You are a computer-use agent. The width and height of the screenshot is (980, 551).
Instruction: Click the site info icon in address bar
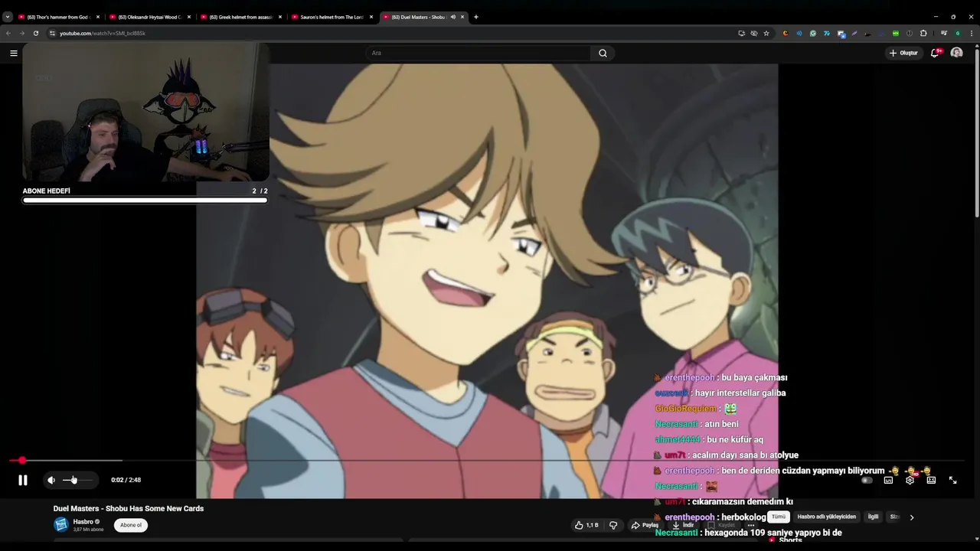[x=52, y=33]
